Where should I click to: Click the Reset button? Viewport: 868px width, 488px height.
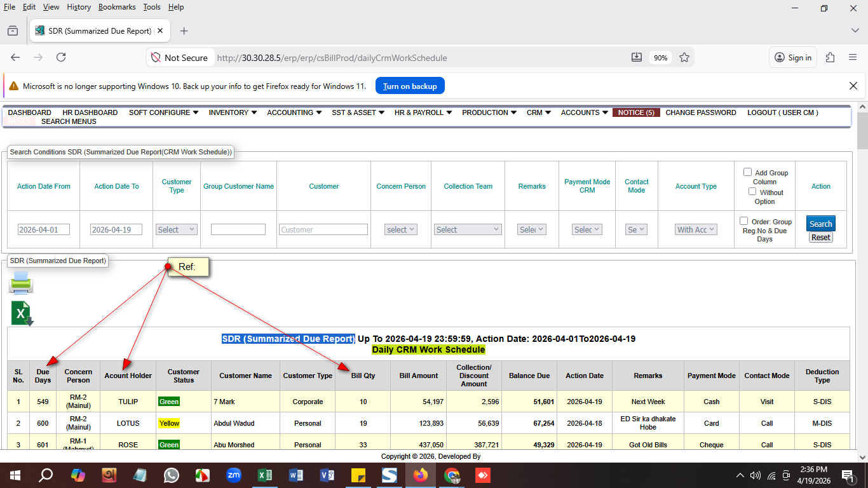coord(821,238)
